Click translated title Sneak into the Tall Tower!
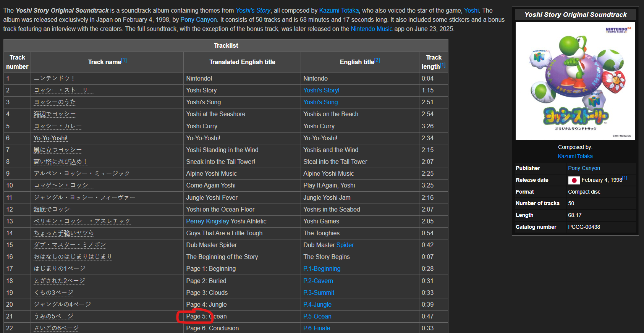 click(x=220, y=162)
